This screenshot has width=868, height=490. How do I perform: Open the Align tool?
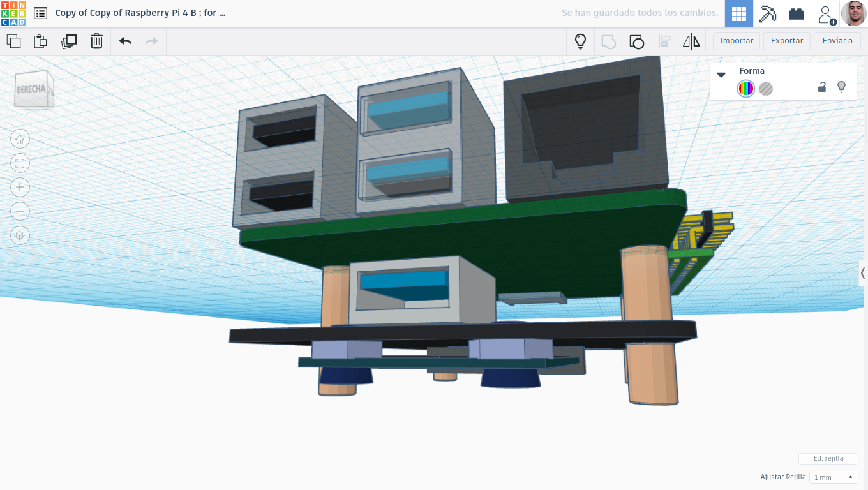coord(664,41)
